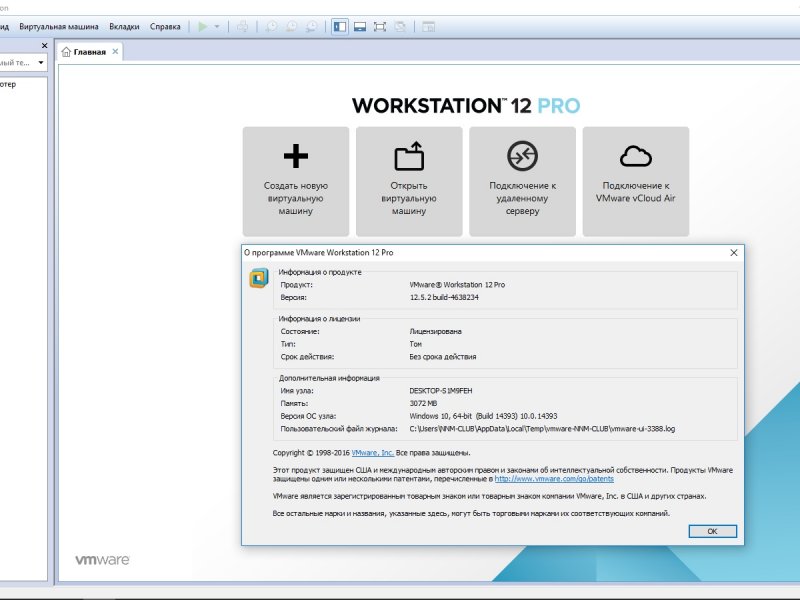The width and height of the screenshot is (800, 600).
Task: Click Подключение к VMware vCloud Air tile
Action: [636, 182]
